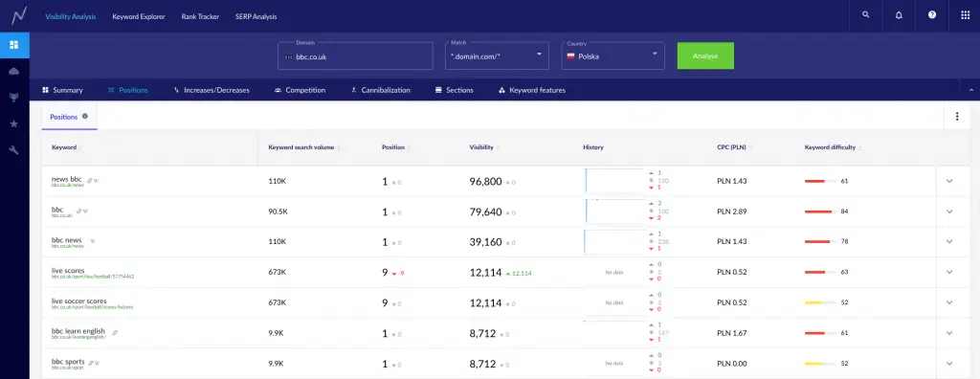The height and width of the screenshot is (379, 980).
Task: Click the green Analyse button
Action: [x=705, y=56]
